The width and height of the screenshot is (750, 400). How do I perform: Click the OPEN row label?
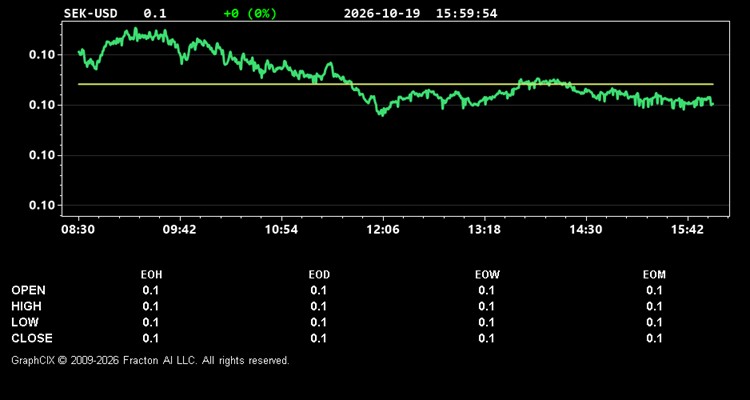pyautogui.click(x=29, y=290)
